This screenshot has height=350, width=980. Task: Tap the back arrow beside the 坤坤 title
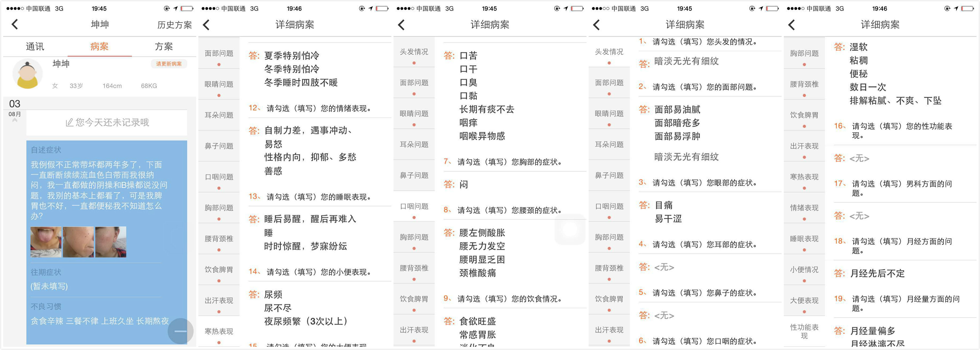(15, 24)
